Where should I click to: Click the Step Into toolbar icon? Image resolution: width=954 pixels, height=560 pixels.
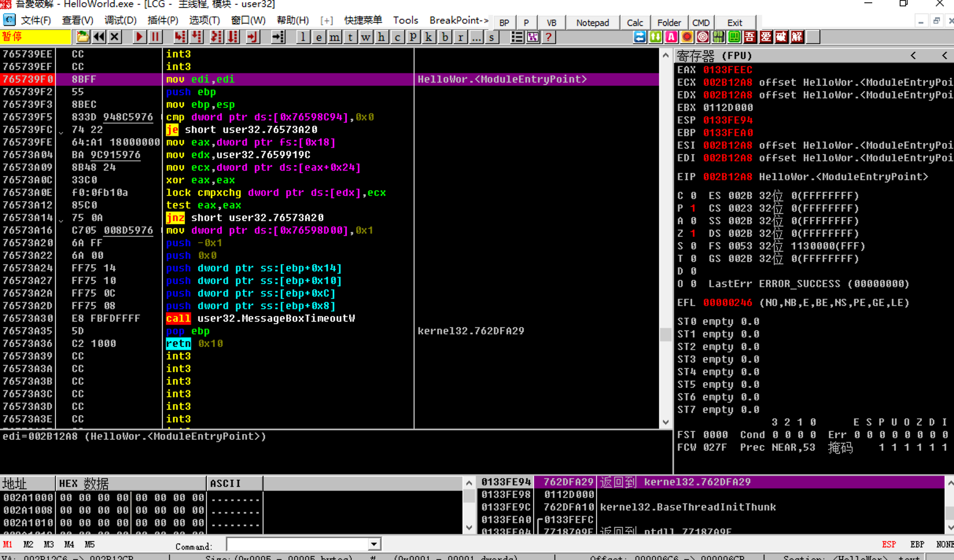tap(180, 37)
